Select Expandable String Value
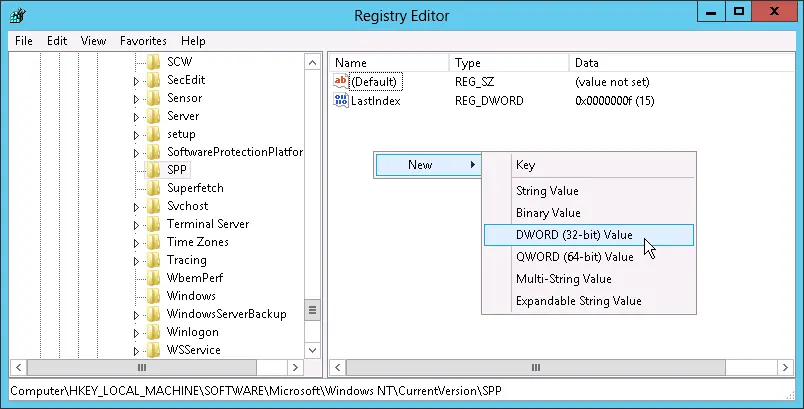 (x=589, y=301)
